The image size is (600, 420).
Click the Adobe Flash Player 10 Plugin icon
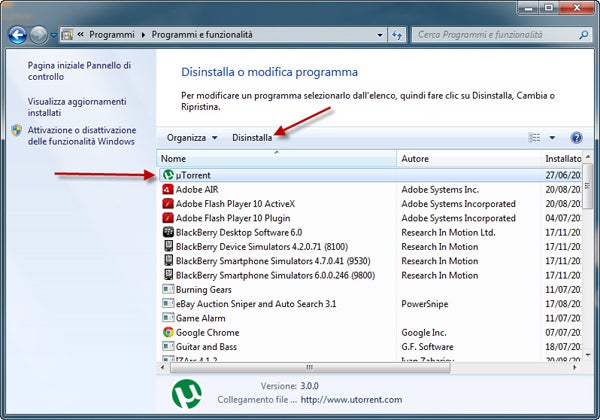pos(168,218)
